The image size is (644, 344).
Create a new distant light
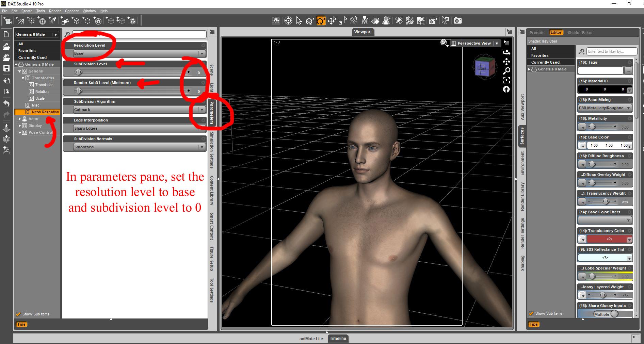[20, 21]
